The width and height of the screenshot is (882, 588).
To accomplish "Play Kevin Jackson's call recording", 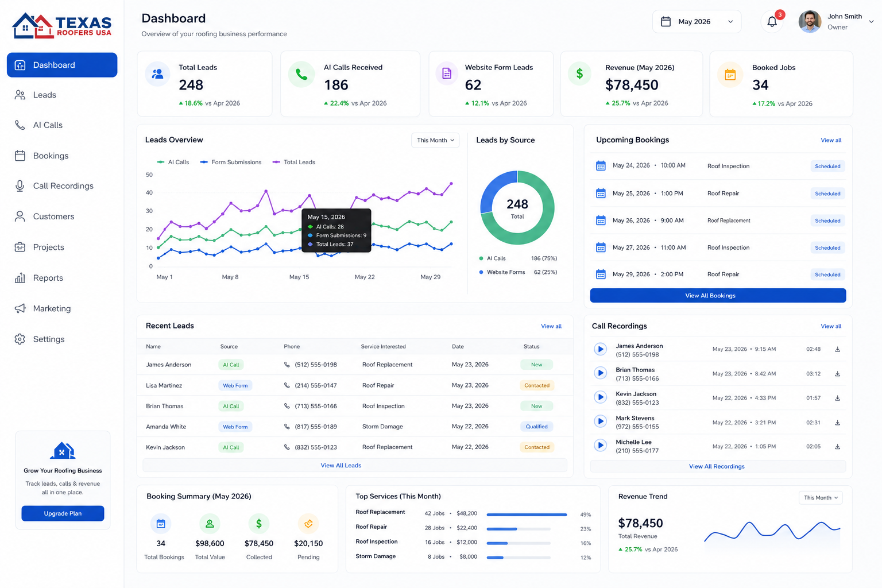I will coord(600,397).
